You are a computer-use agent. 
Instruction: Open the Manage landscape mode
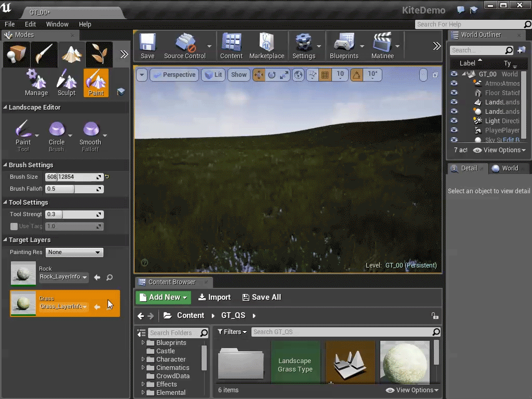point(36,83)
